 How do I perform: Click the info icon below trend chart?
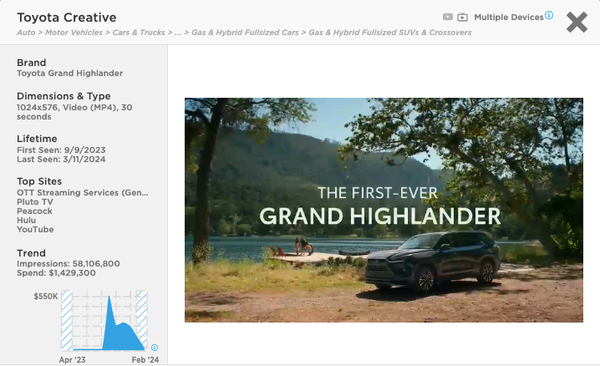point(154,347)
